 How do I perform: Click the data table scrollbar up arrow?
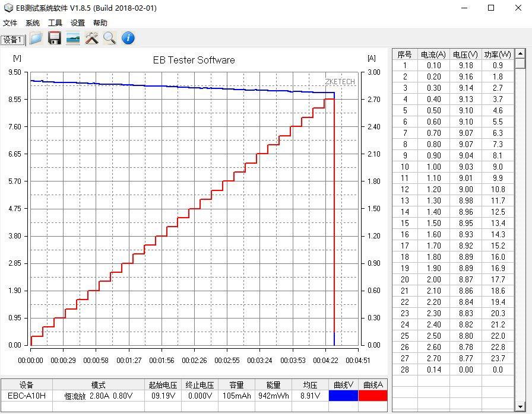pyautogui.click(x=520, y=54)
